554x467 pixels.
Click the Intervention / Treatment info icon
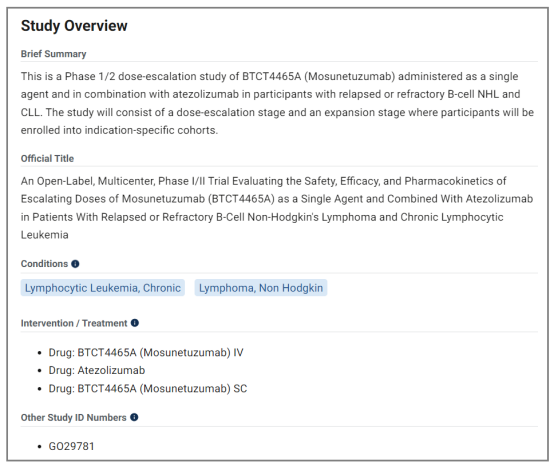135,323
